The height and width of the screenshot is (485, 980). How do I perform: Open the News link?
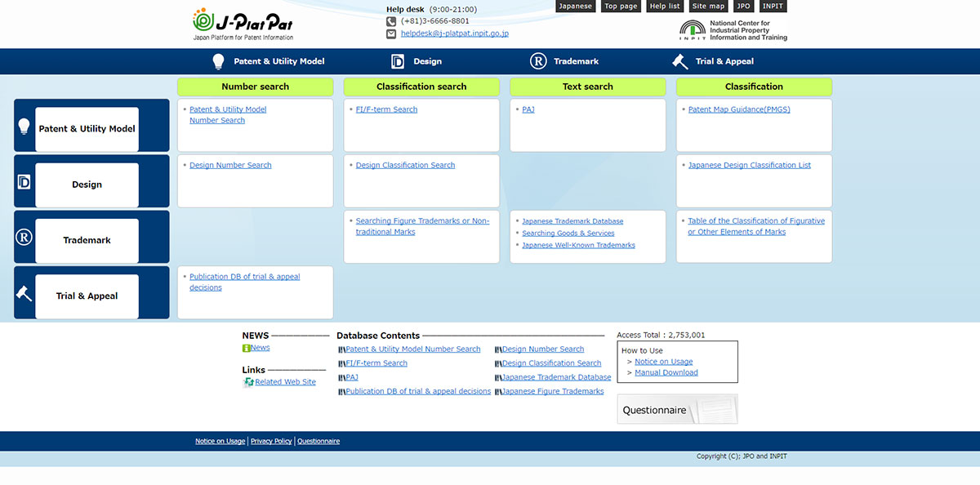(260, 348)
